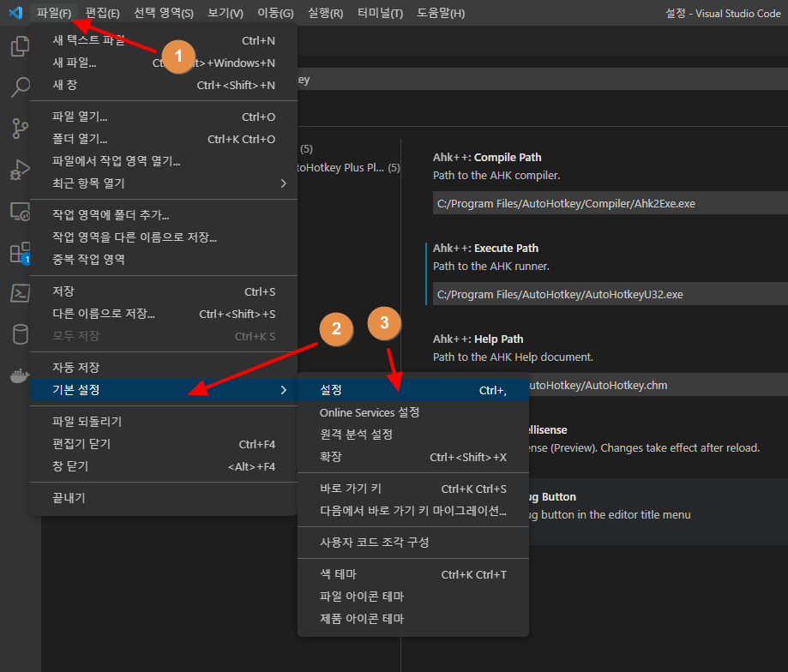The width and height of the screenshot is (788, 672).
Task: Select 원격 분석 설정 submenu entry
Action: point(413,435)
